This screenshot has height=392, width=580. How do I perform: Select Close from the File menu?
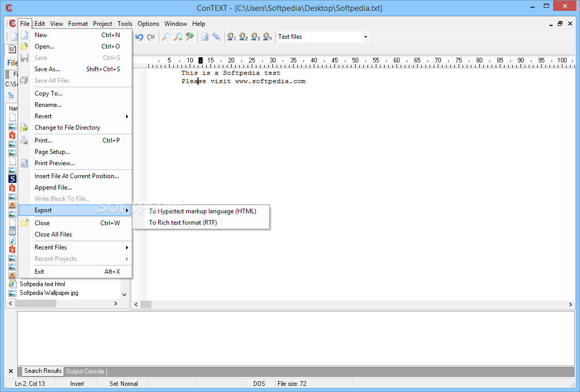(75, 223)
